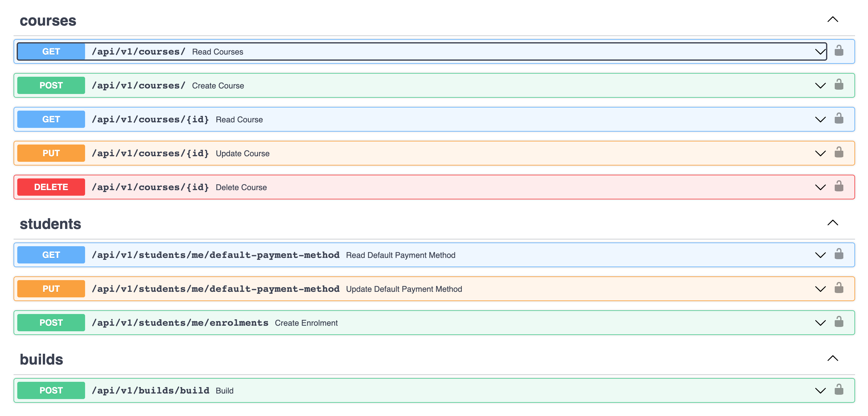868x416 pixels.
Task: Click /api/v1/courses/{id} path of Delete Course
Action: 150,188
